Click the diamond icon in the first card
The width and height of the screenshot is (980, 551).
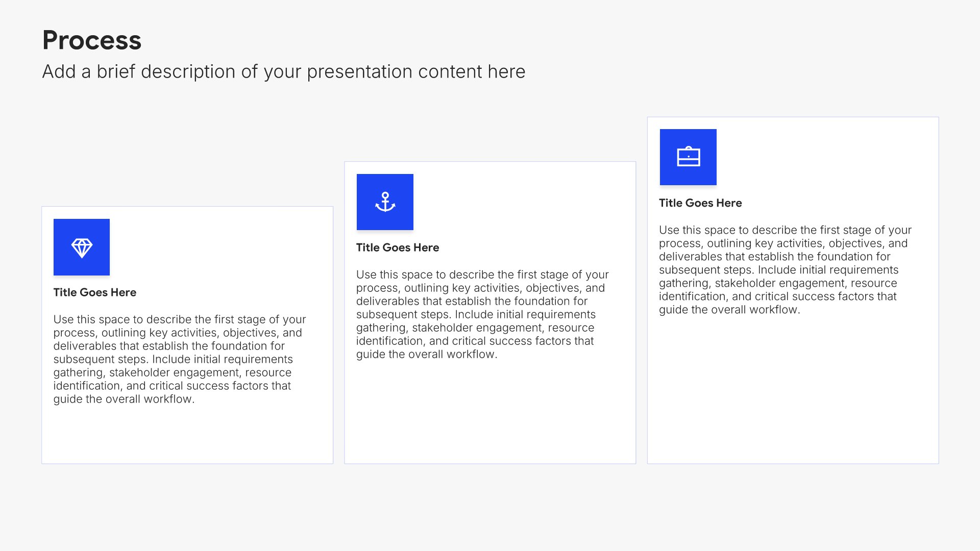pyautogui.click(x=82, y=247)
